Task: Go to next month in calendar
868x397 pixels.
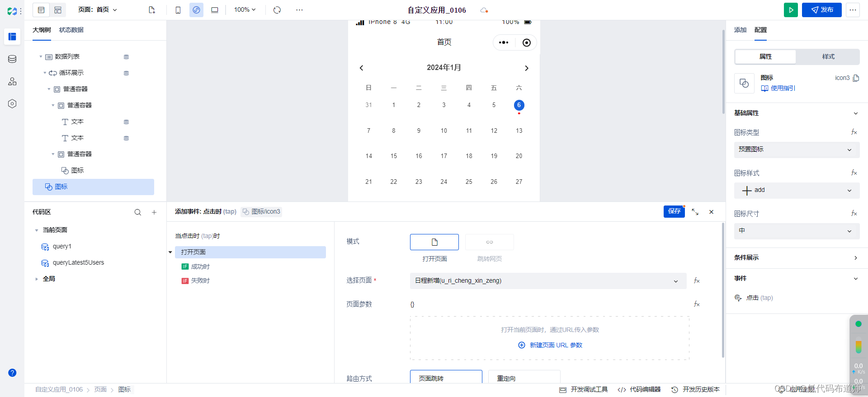Action: (526, 68)
